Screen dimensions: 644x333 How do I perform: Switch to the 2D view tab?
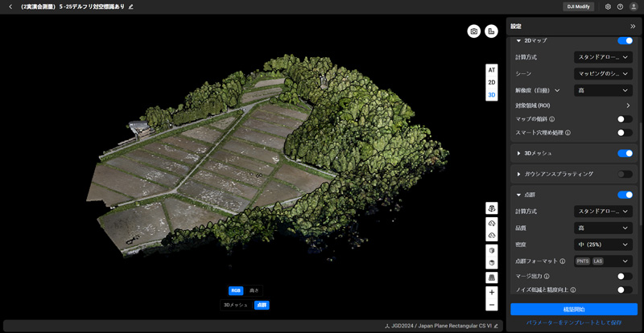point(491,83)
